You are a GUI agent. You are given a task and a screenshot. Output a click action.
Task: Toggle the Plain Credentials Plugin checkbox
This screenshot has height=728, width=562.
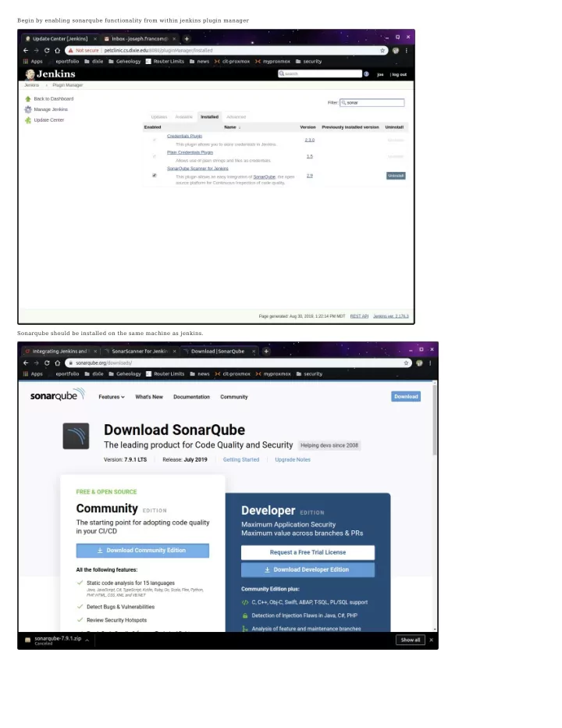tap(155, 157)
